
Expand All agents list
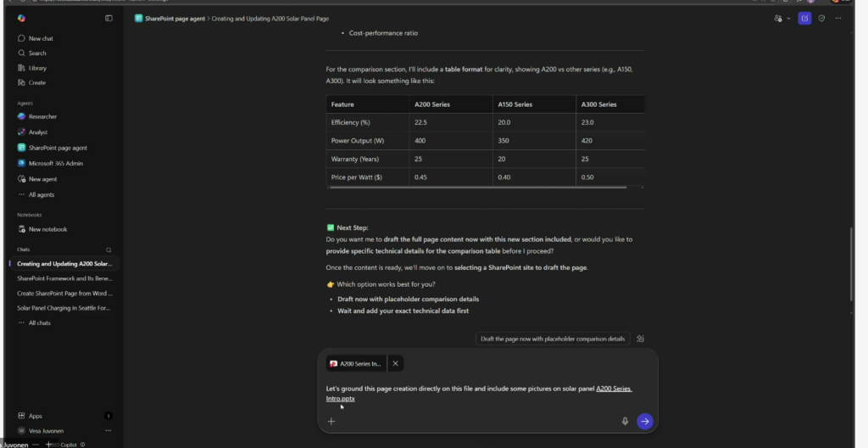[x=41, y=194]
